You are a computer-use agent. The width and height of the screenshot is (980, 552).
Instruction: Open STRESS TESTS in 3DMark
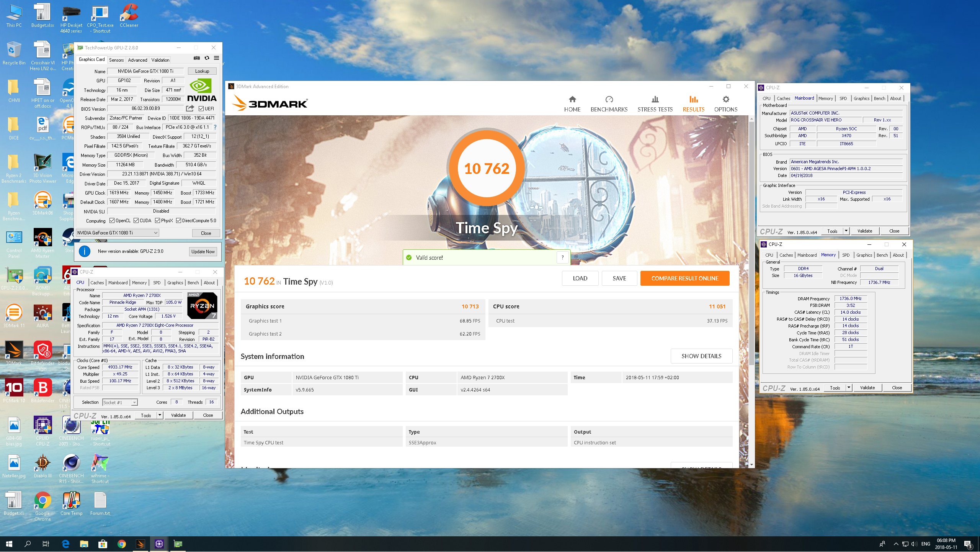[x=655, y=104]
